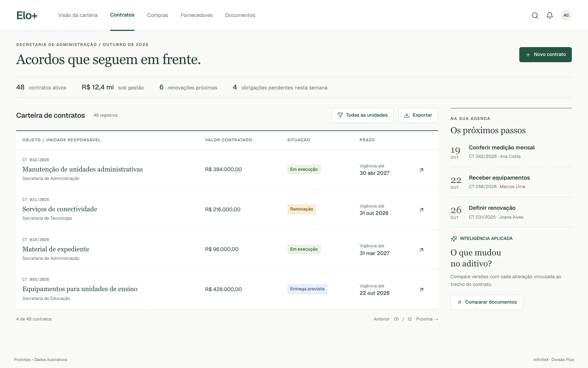Go to Próxima page

coord(427,319)
